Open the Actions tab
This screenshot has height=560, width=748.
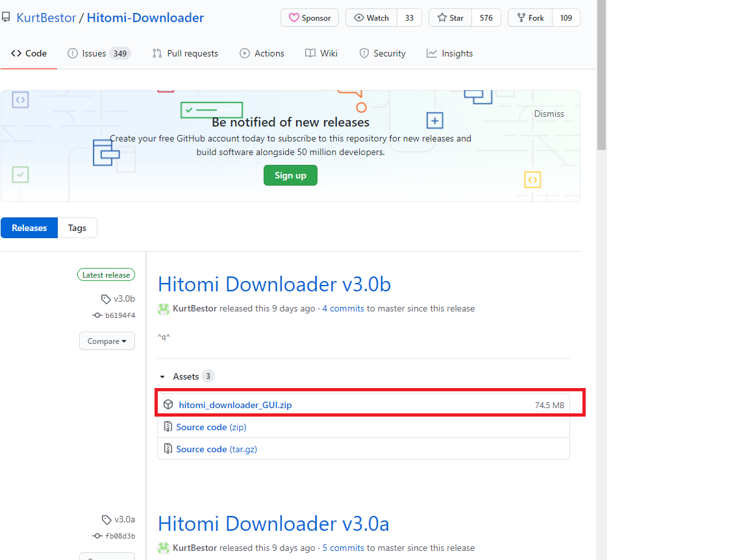(262, 53)
